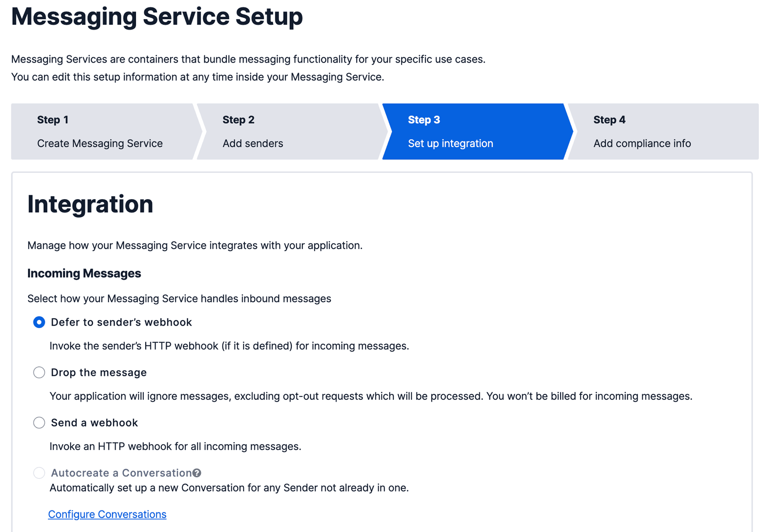
Task: Click the Send a webhook label text
Action: (x=94, y=423)
